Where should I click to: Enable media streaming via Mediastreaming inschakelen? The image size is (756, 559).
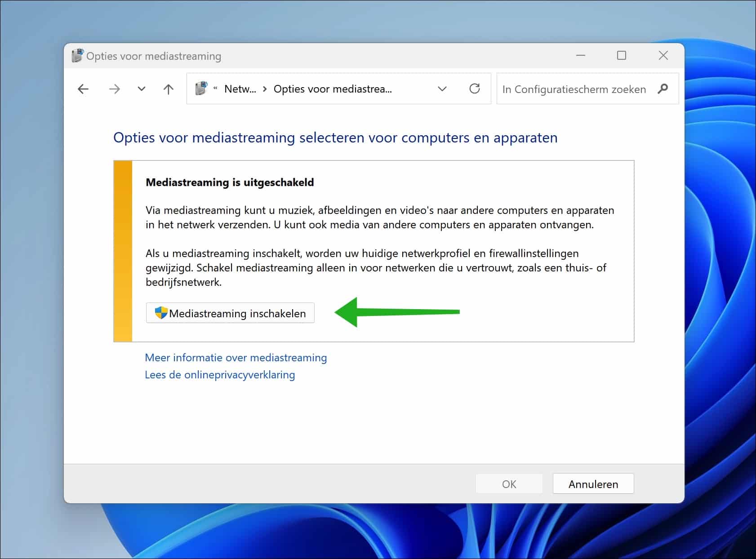pyautogui.click(x=230, y=313)
